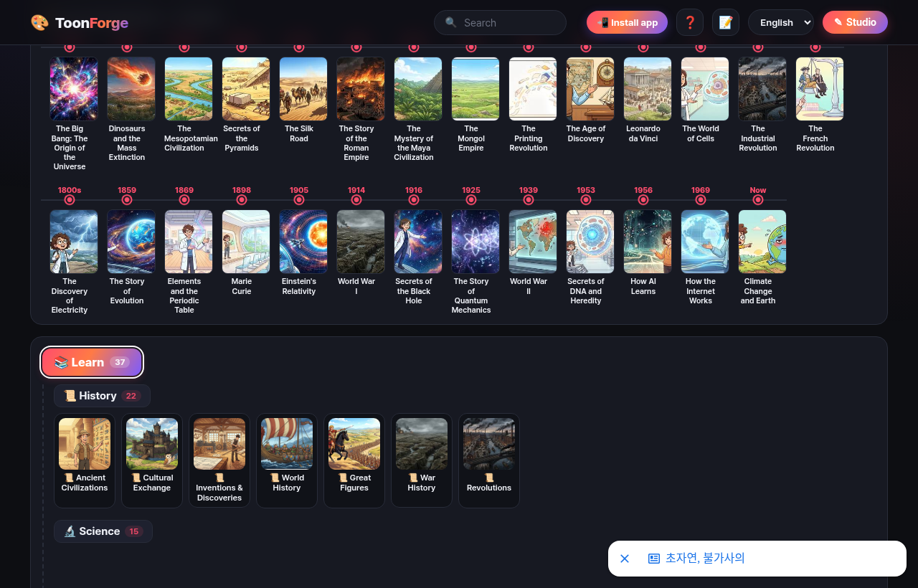Open How AI Learns comic

click(648, 242)
